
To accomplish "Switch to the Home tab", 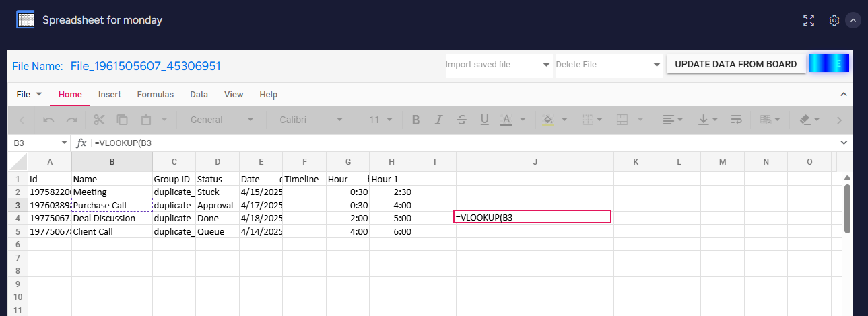I will (x=70, y=95).
